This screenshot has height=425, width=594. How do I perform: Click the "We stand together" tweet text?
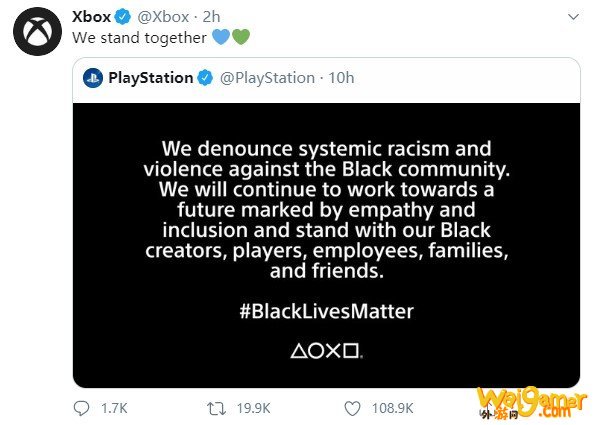(139, 38)
